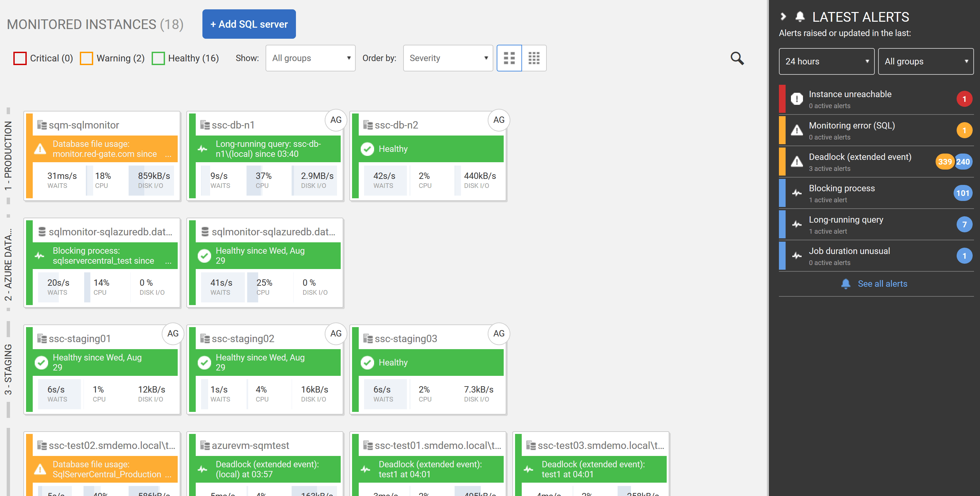Click 12kB/s DISK I/O value on ssc-staging01
The image size is (980, 496).
tap(151, 390)
